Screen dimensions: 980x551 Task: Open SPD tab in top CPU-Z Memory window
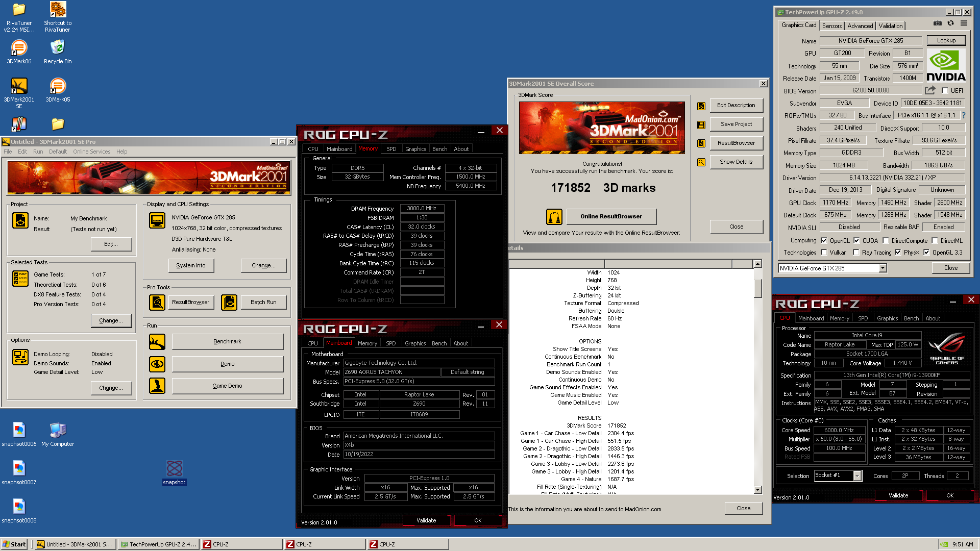(x=391, y=149)
